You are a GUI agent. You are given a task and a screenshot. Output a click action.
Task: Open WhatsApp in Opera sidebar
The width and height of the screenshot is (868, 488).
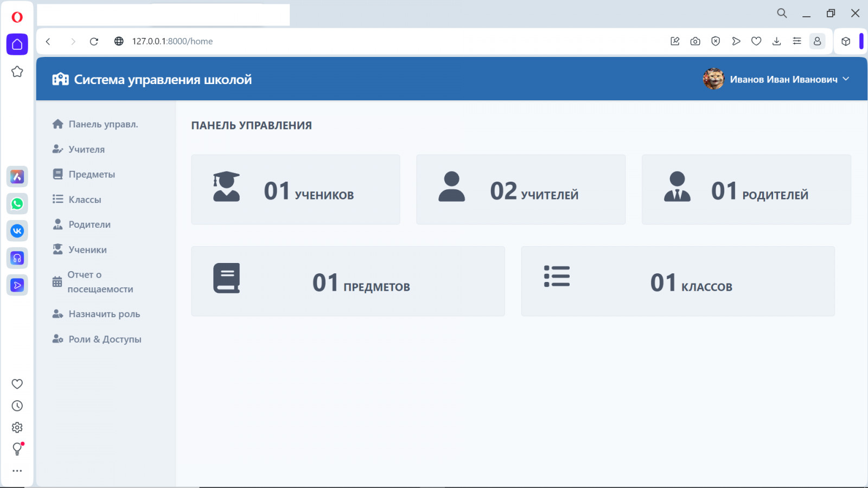click(17, 204)
